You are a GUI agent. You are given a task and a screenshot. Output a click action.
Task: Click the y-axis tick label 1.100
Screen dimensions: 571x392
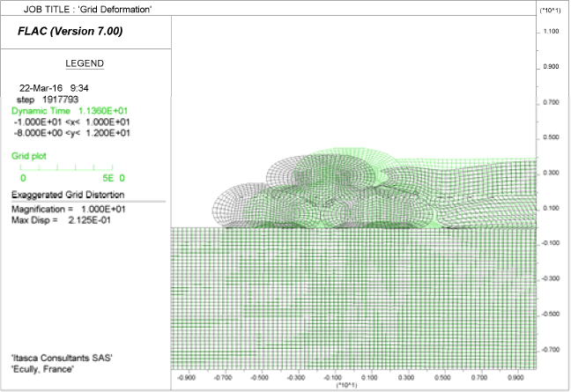[551, 32]
